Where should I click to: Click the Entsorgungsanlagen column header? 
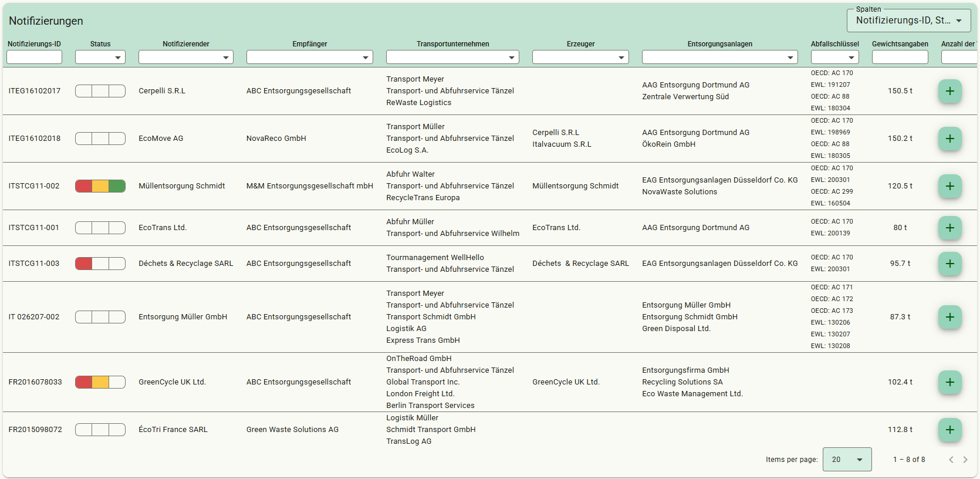coord(720,44)
